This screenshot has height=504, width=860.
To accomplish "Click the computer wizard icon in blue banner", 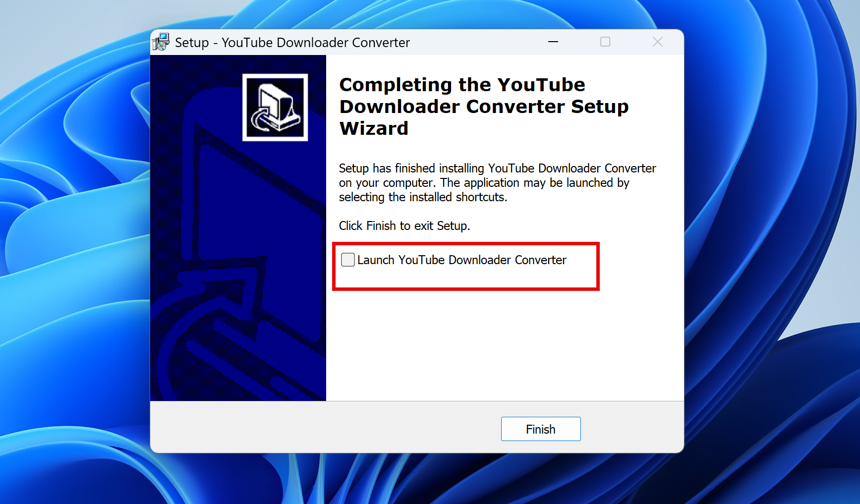I will click(x=275, y=108).
